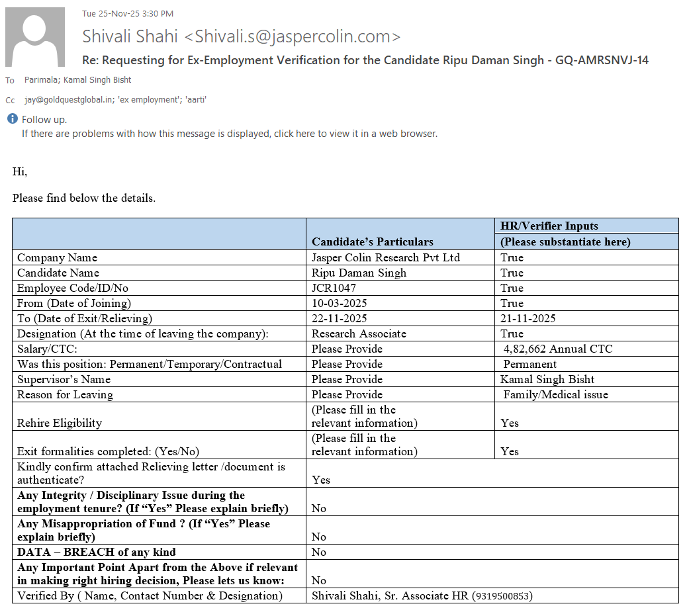Click candidate's exit date 22-11-2025

(339, 318)
